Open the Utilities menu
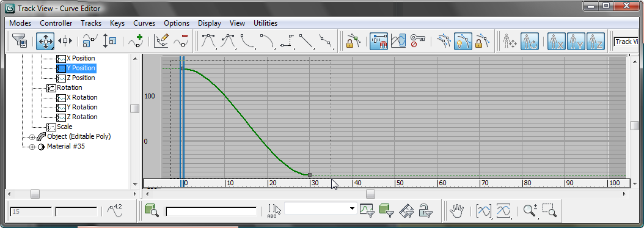The image size is (644, 228). pyautogui.click(x=265, y=23)
